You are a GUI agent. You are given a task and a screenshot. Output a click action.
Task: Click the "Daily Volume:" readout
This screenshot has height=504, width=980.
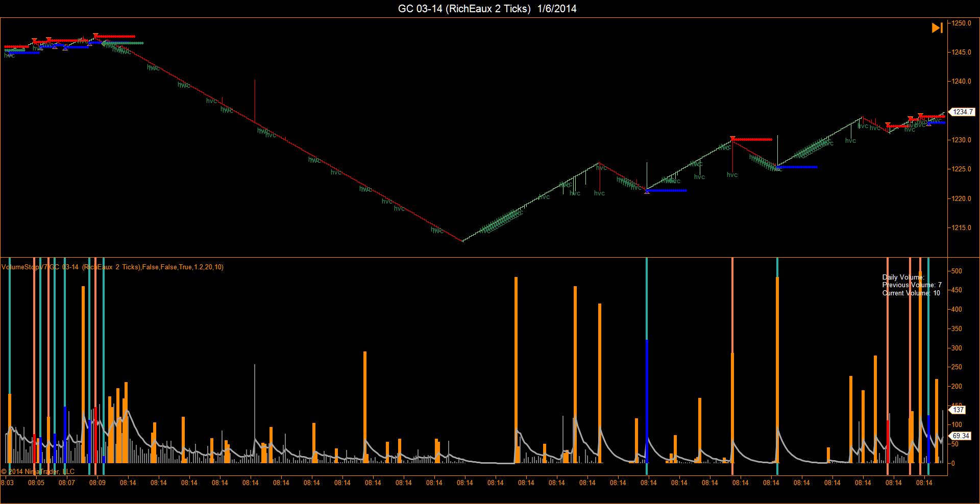click(x=903, y=278)
